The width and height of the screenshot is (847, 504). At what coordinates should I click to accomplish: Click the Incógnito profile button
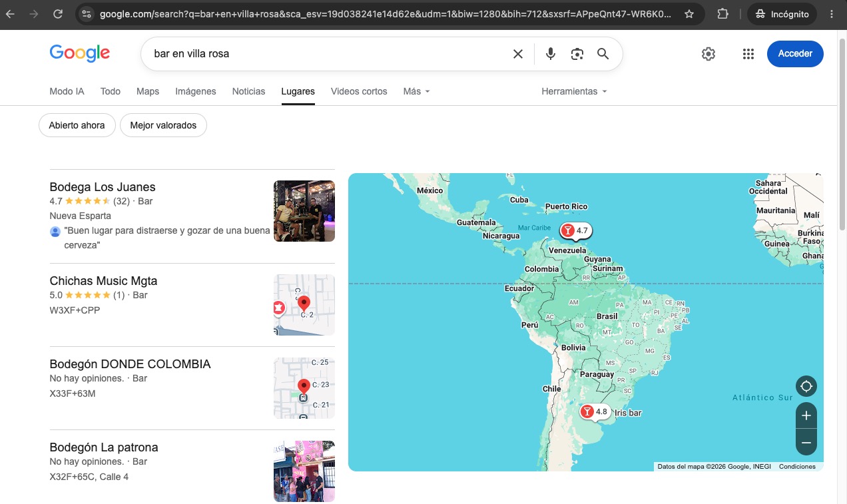[782, 14]
